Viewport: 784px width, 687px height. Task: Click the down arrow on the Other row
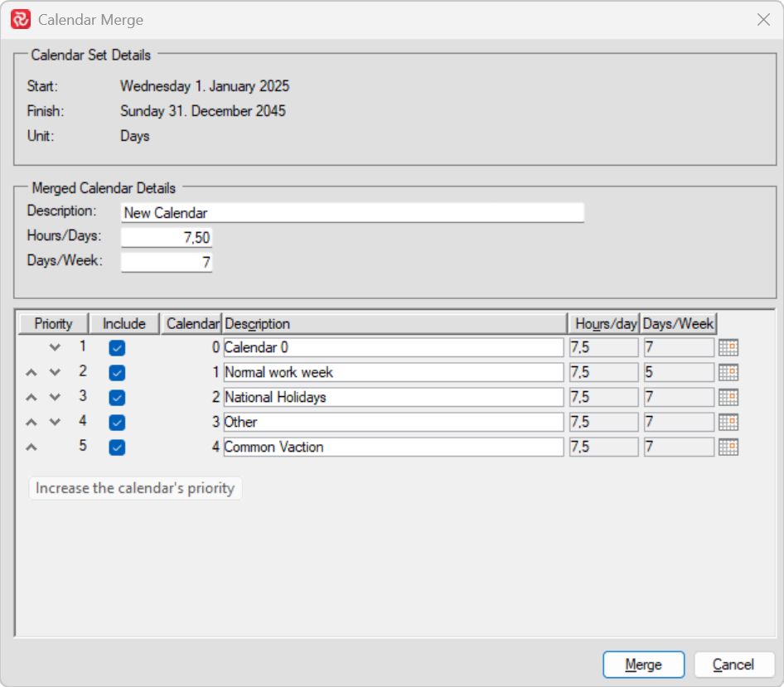tap(54, 422)
